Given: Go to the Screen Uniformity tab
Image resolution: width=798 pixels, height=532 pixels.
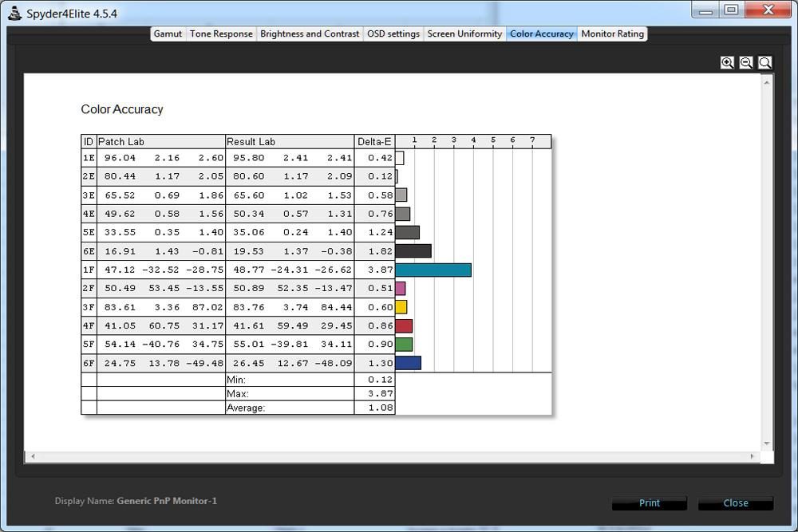Looking at the screenshot, I should pyautogui.click(x=464, y=33).
